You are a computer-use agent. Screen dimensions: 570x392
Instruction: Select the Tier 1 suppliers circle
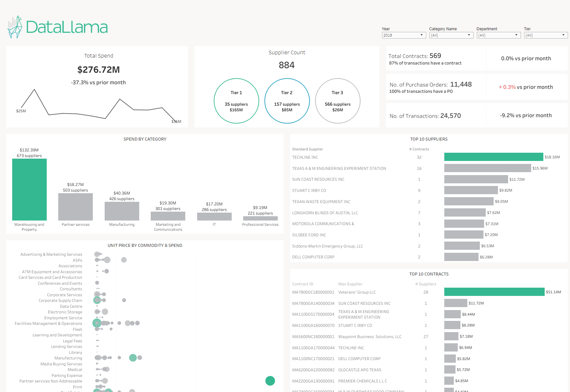236,101
